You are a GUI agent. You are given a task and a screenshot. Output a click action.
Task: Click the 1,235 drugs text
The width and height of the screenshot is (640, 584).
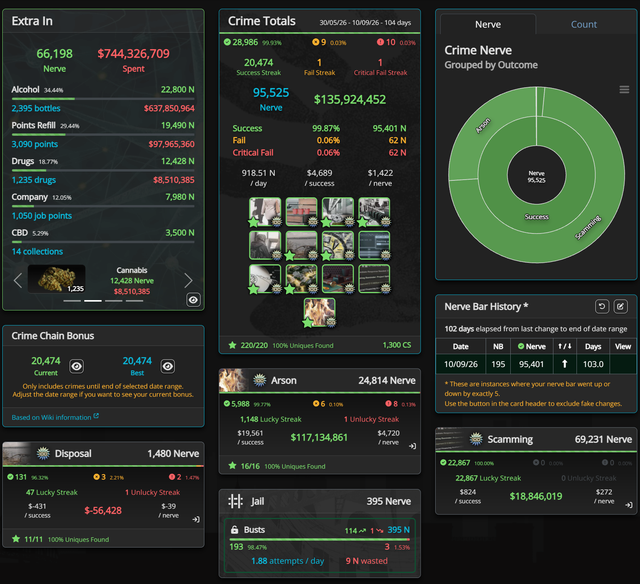pos(34,180)
